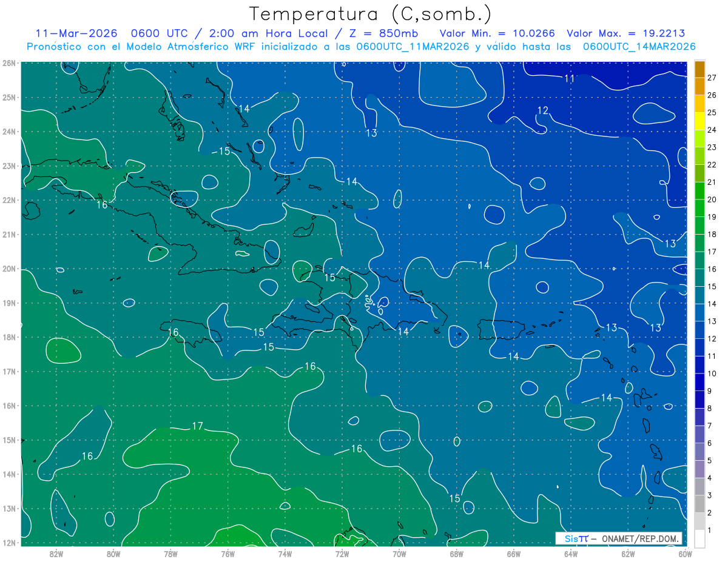Click contour label '12' inside the map
The width and height of the screenshot is (728, 562).
pos(543,110)
